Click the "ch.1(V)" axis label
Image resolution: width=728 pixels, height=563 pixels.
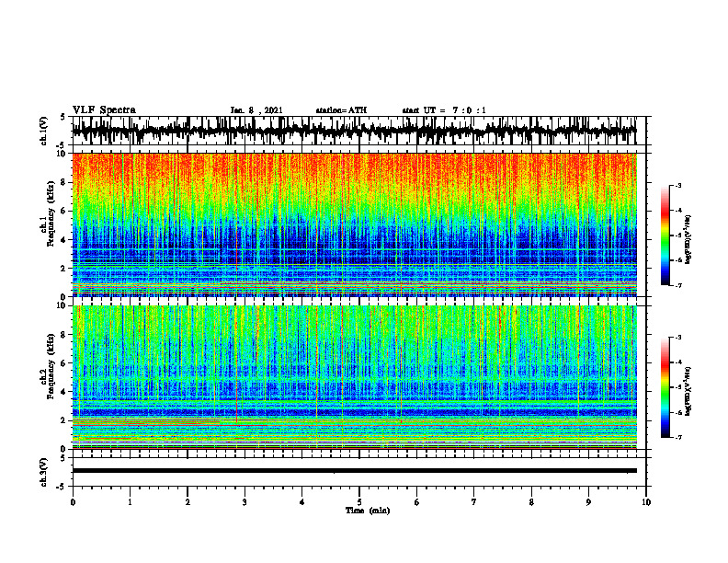43,131
